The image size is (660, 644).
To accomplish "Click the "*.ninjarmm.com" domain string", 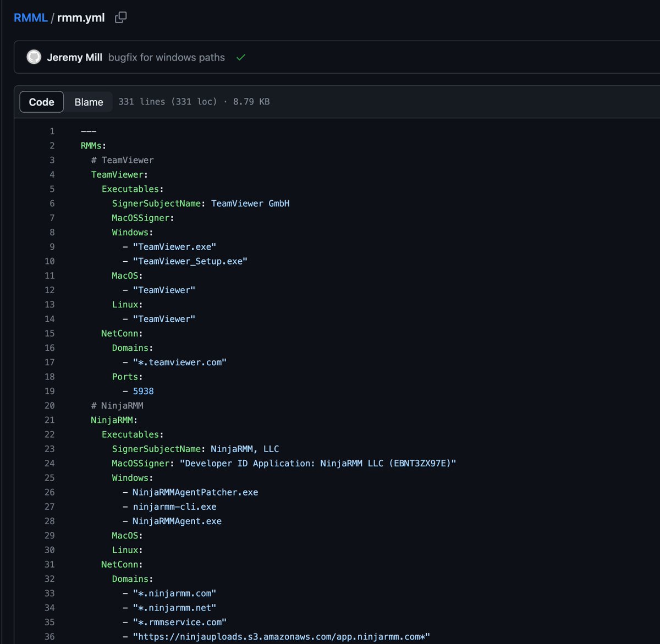I will point(174,593).
